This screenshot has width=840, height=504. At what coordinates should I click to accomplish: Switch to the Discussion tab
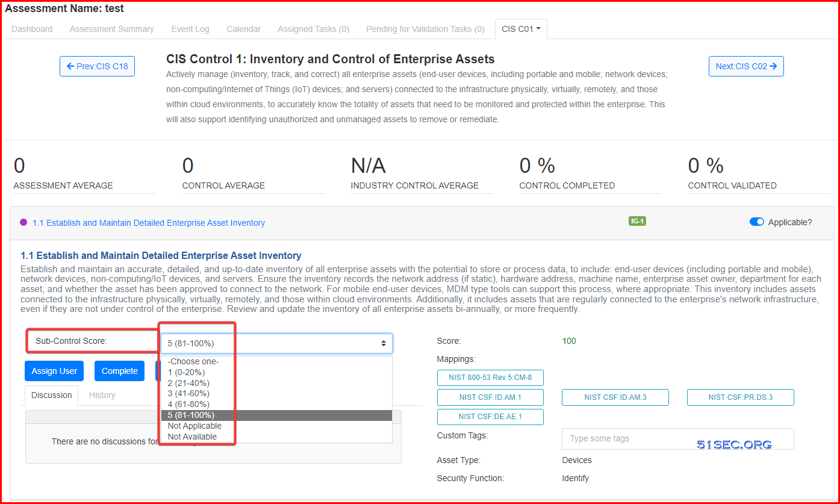[x=52, y=395]
